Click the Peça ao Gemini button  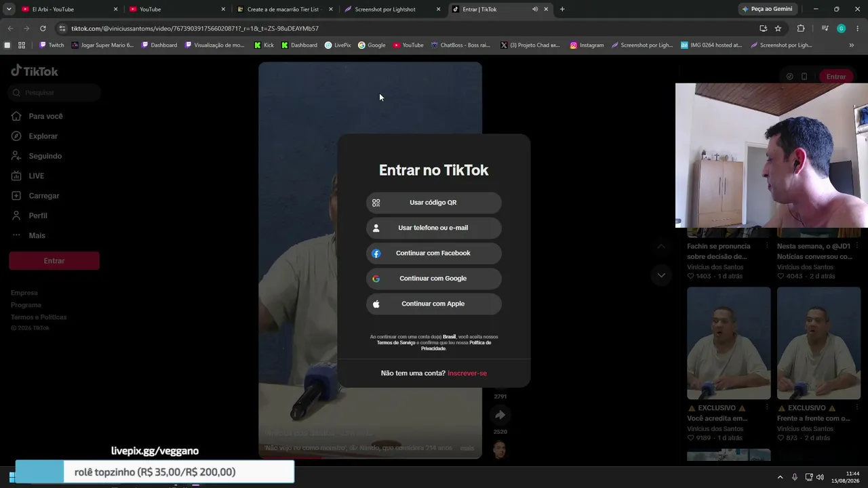(768, 9)
